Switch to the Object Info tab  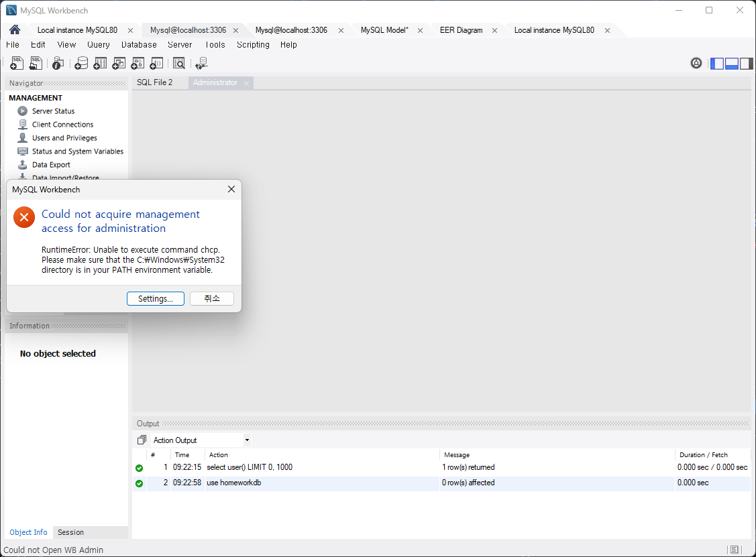point(28,532)
